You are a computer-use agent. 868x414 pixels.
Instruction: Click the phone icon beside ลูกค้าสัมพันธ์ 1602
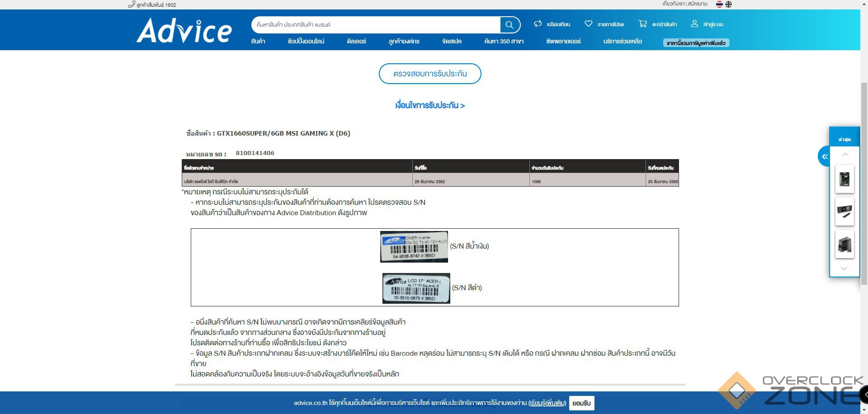pos(132,5)
